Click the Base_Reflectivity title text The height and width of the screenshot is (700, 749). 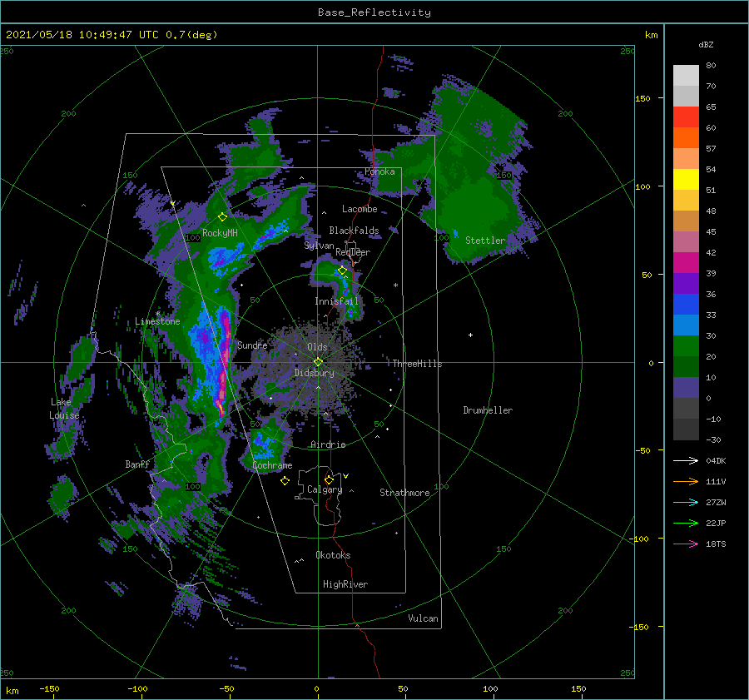[x=374, y=12]
